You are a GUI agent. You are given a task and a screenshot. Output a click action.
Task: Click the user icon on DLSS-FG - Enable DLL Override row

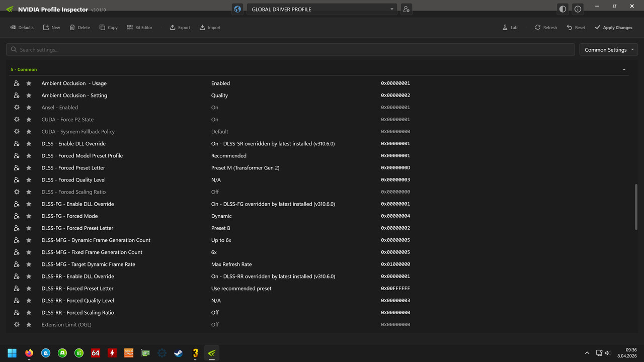17,204
